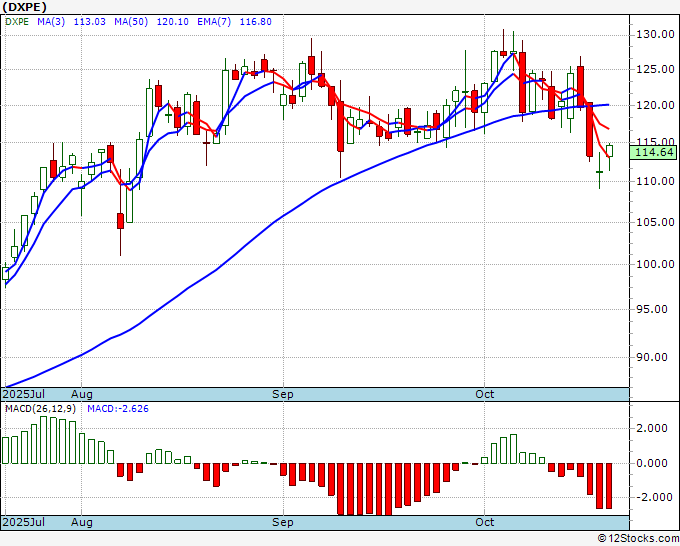Click the MA(3) legend label
680x546 pixels.
51,21
